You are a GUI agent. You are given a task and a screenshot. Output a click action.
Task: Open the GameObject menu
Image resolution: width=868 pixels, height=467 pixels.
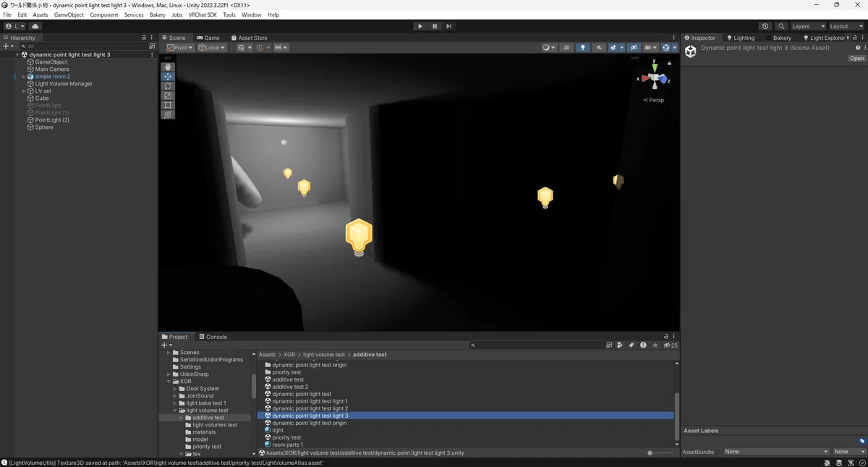pos(69,14)
